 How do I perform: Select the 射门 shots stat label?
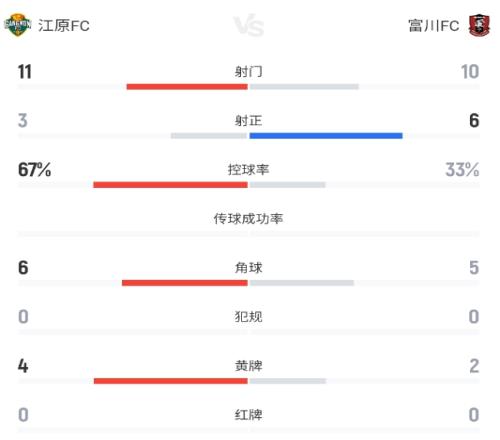(x=249, y=72)
